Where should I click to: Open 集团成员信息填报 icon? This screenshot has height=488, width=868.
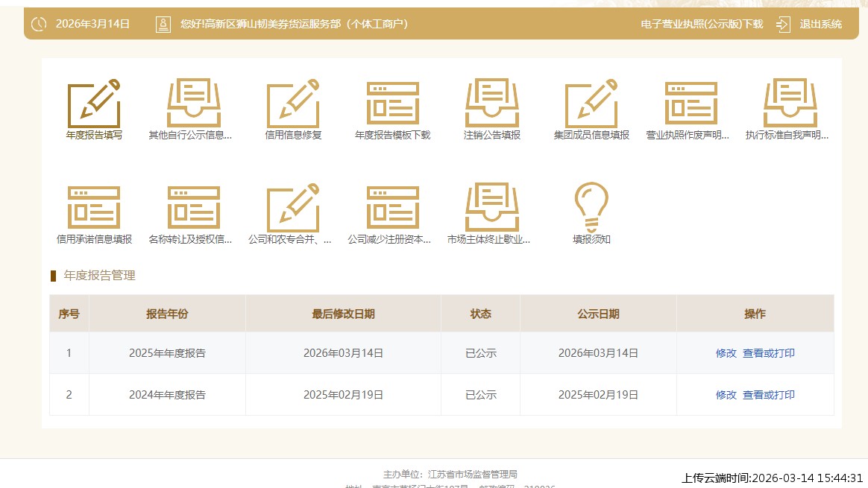[x=591, y=104]
